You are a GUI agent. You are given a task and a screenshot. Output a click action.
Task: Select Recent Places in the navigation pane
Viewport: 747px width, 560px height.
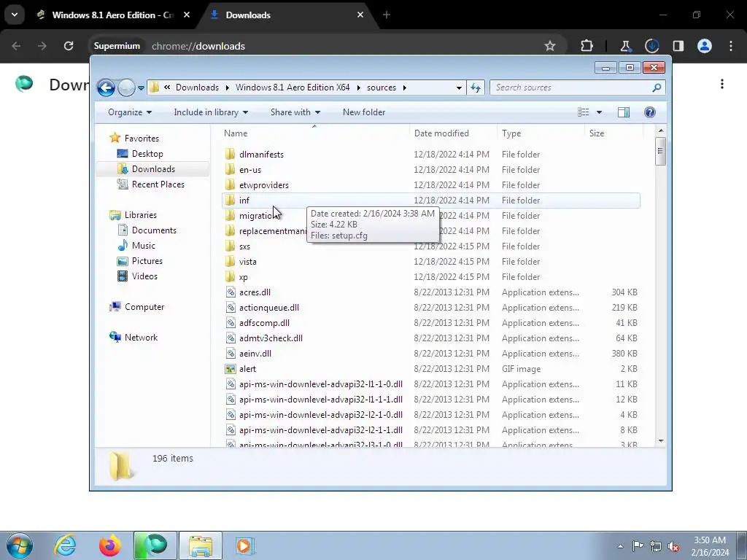[158, 184]
